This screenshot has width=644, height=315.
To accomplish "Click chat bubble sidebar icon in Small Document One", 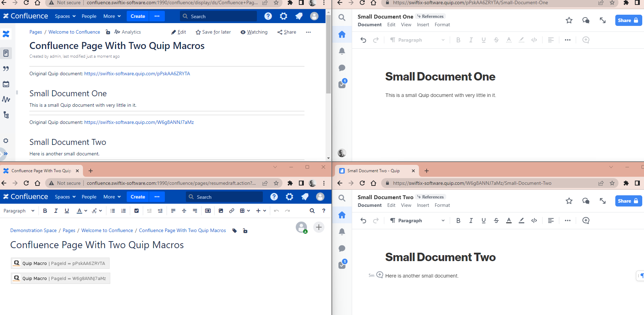I will click(x=342, y=68).
